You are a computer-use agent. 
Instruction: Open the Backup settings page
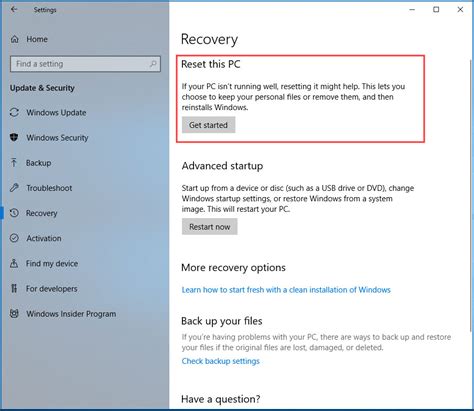[x=39, y=163]
